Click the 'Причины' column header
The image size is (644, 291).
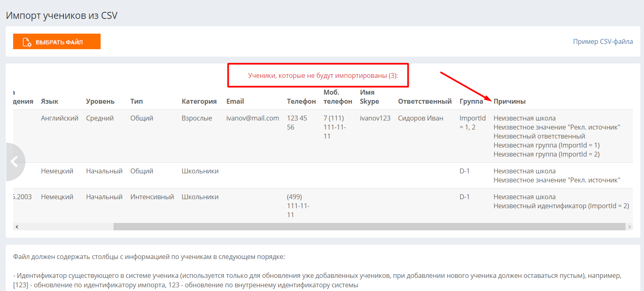tap(510, 101)
